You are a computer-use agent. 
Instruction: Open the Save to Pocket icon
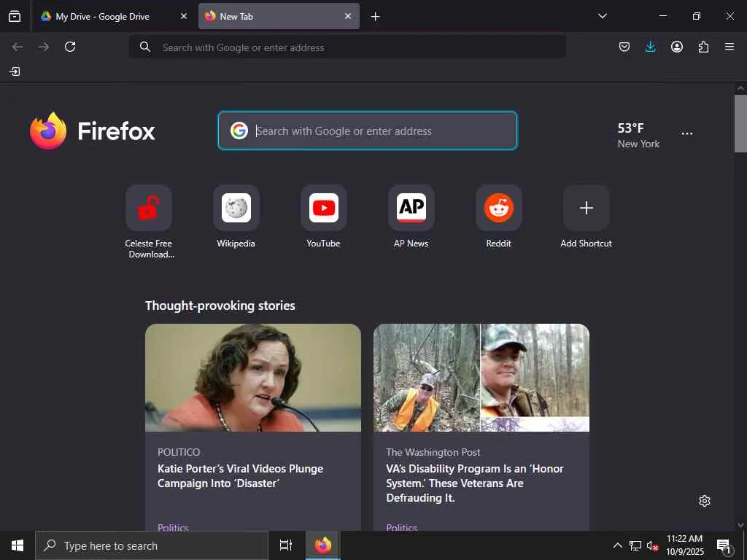tap(624, 47)
